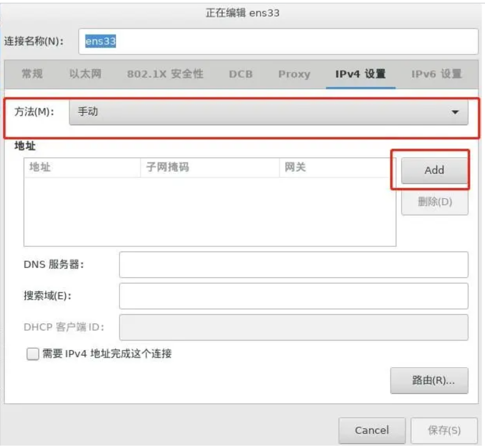485x448 pixels.
Task: Click inside the empty address list area
Action: pyautogui.click(x=209, y=209)
